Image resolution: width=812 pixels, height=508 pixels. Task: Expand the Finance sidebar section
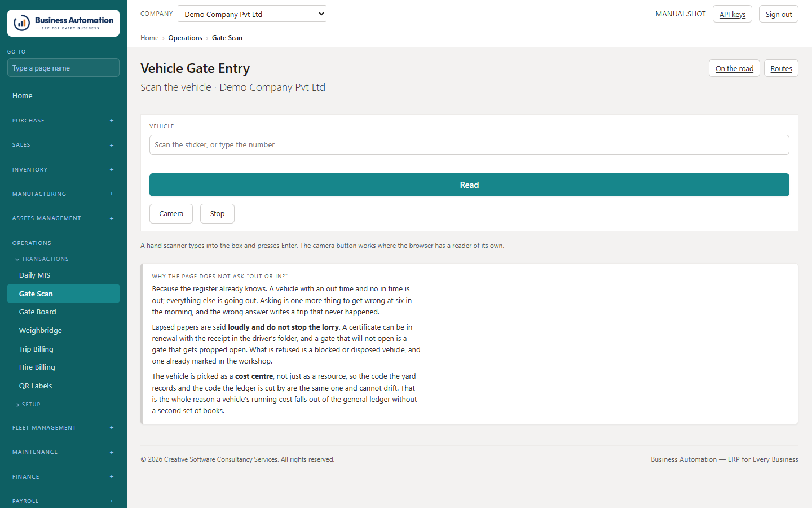(x=63, y=476)
